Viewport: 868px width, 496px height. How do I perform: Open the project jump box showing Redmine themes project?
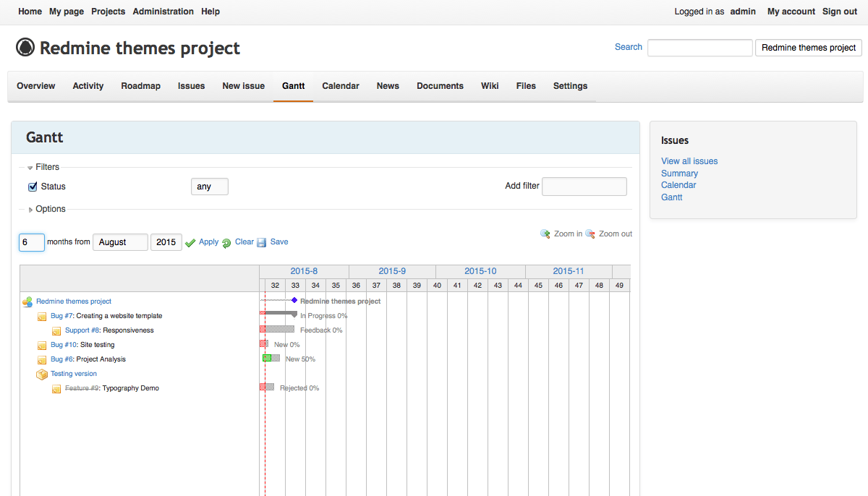(x=809, y=48)
